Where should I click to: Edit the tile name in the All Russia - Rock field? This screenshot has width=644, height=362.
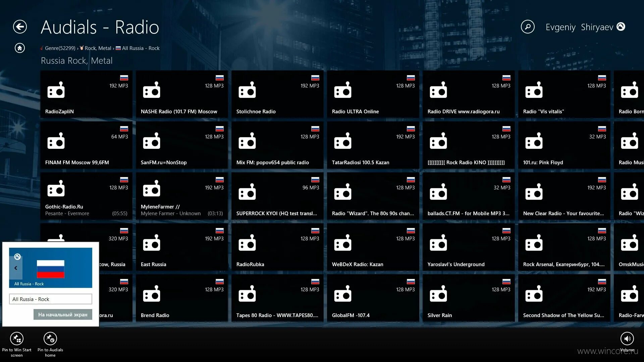pyautogui.click(x=50, y=299)
